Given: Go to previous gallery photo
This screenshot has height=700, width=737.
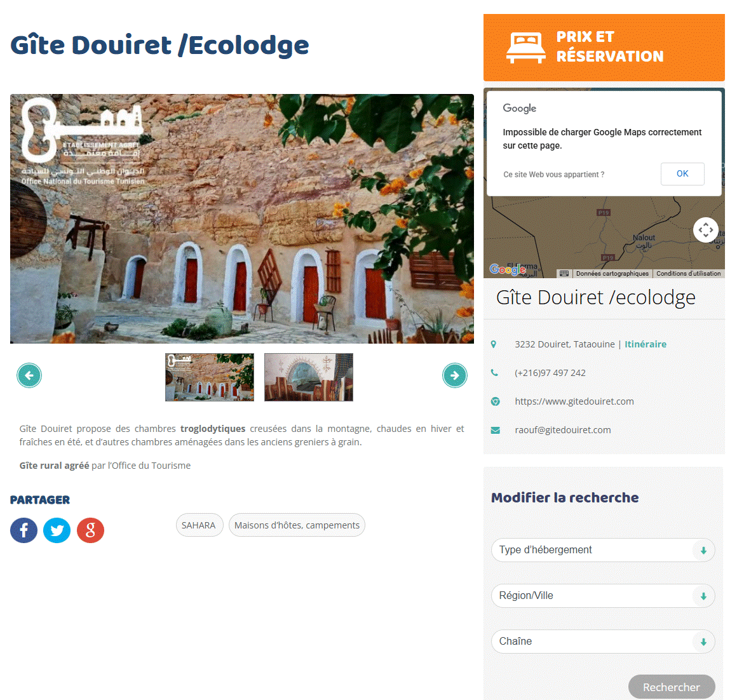Looking at the screenshot, I should click(x=29, y=375).
